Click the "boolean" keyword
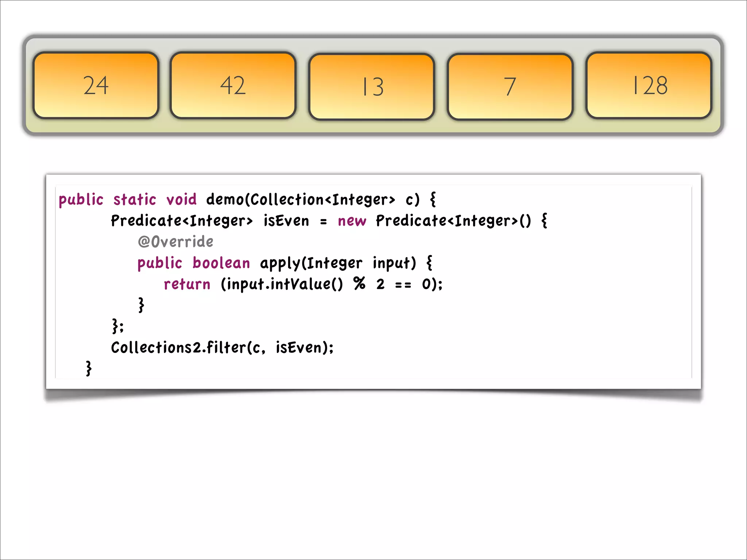The height and width of the screenshot is (560, 747). tap(221, 263)
